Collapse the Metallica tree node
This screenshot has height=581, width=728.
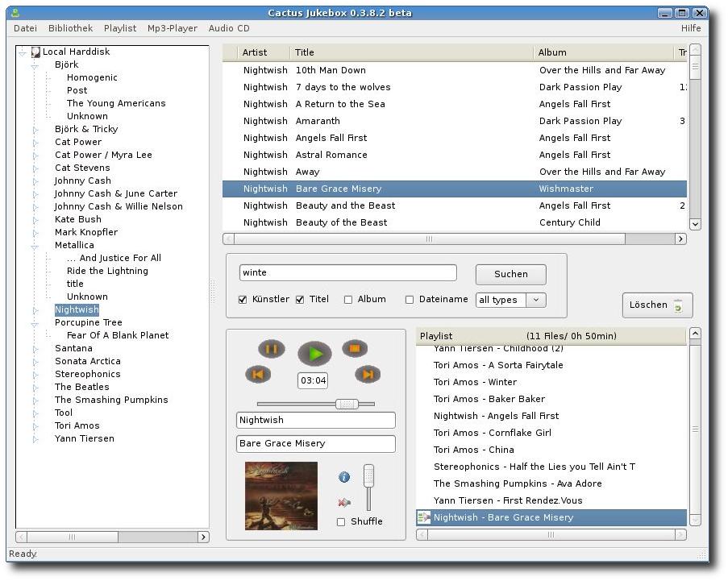[35, 247]
